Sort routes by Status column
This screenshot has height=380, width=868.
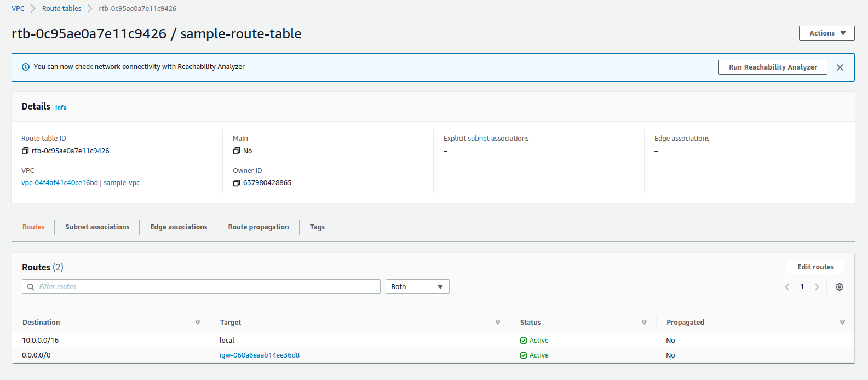(644, 323)
